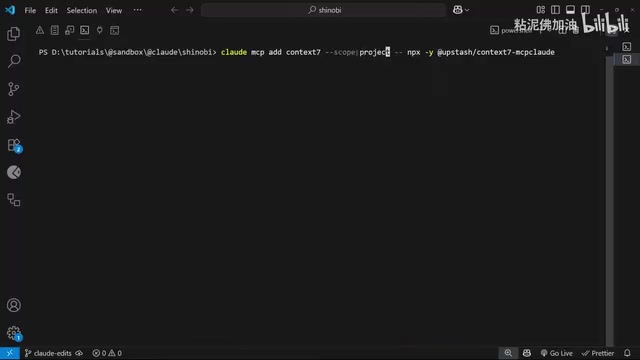Click 'context7' in the terminal command
Viewport: 640px width, 360px height.
tap(303, 52)
